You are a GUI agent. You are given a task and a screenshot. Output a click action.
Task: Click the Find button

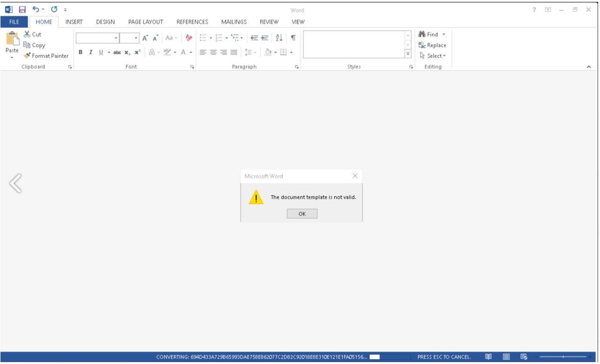click(429, 34)
